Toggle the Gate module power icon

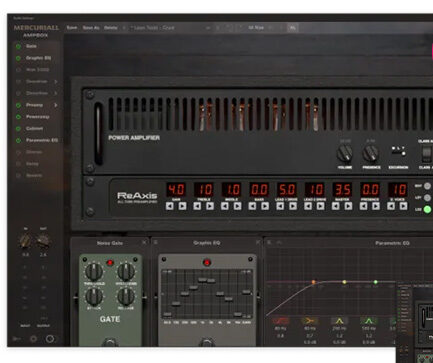click(18, 46)
